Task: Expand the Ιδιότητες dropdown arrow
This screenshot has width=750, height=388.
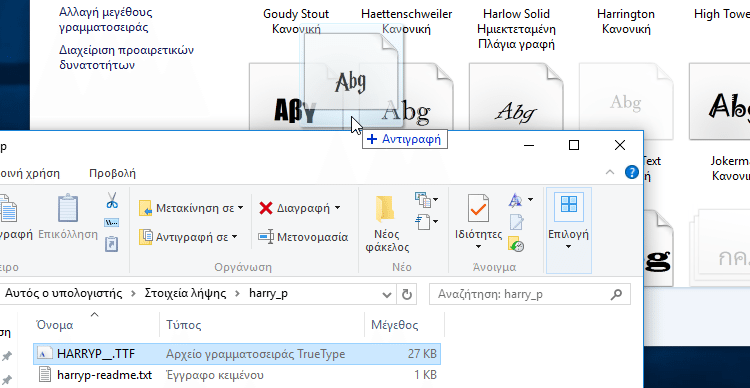Action: [x=478, y=247]
